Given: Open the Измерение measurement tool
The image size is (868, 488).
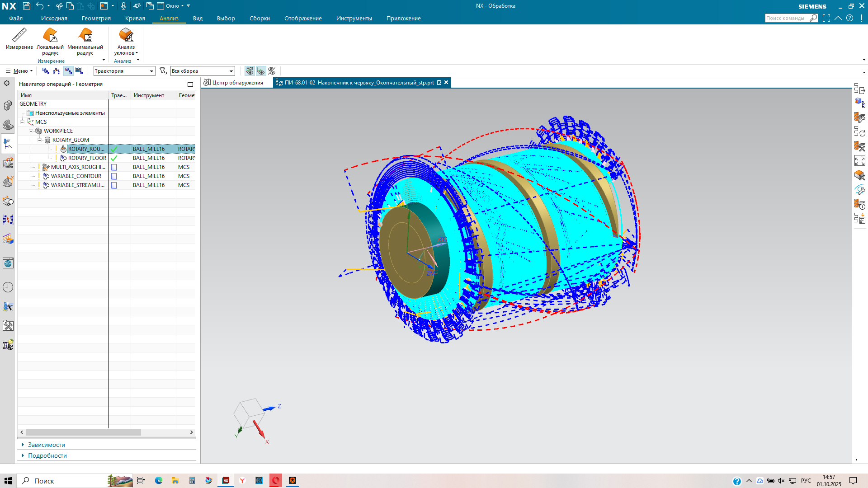Looking at the screenshot, I should [19, 35].
